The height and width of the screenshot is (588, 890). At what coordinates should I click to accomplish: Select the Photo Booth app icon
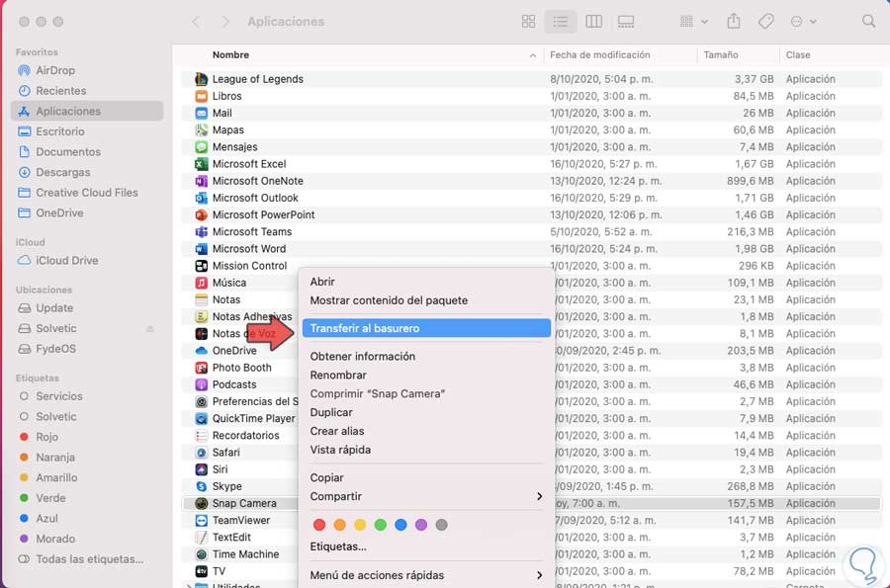[x=201, y=368]
